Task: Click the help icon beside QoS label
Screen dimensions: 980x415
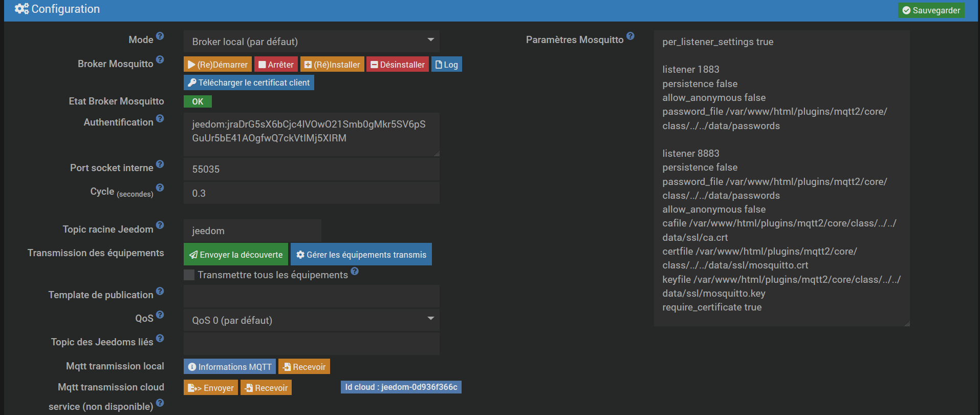Action: (x=160, y=315)
